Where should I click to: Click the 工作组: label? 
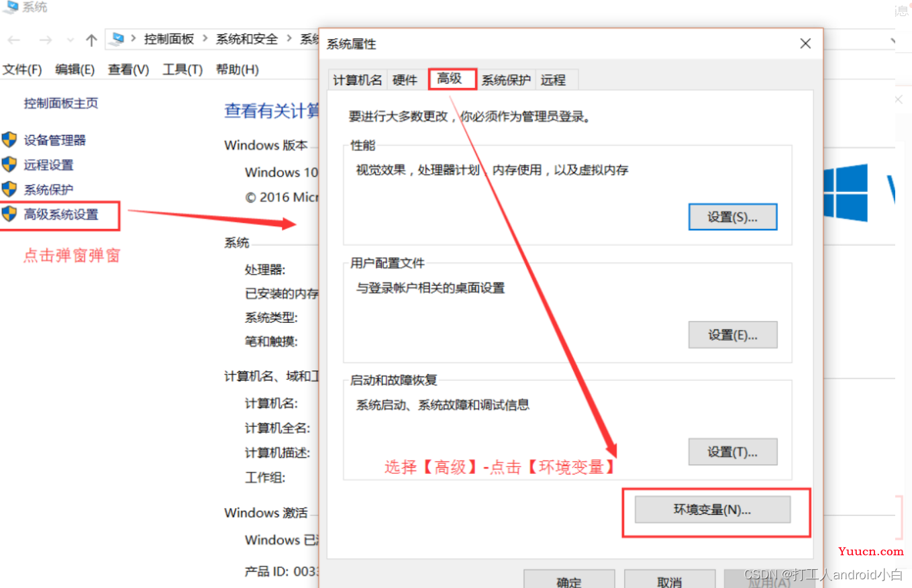tap(265, 478)
